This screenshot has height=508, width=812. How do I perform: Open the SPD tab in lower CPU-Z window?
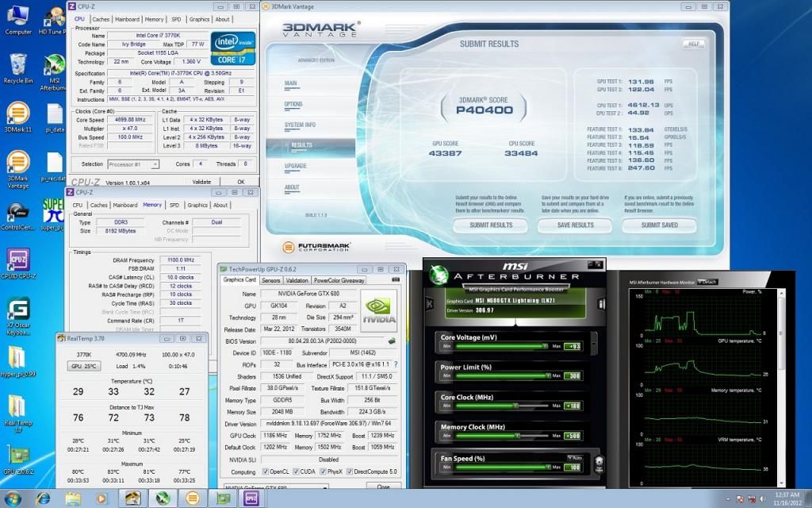pos(174,205)
